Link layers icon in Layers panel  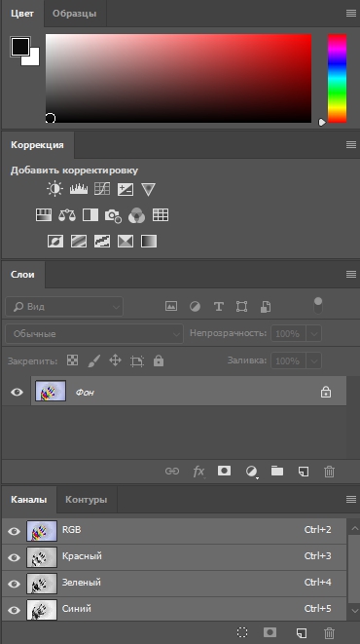tap(172, 472)
